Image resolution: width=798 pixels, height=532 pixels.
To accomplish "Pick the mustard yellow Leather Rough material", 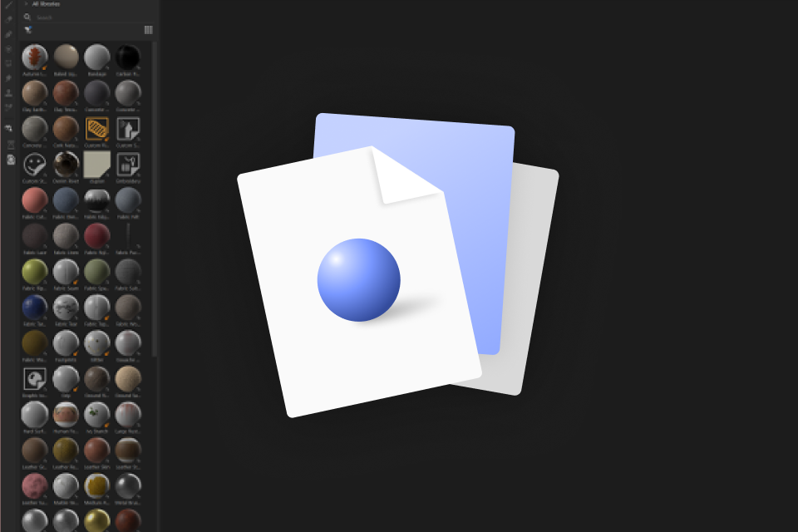I will coord(66,450).
